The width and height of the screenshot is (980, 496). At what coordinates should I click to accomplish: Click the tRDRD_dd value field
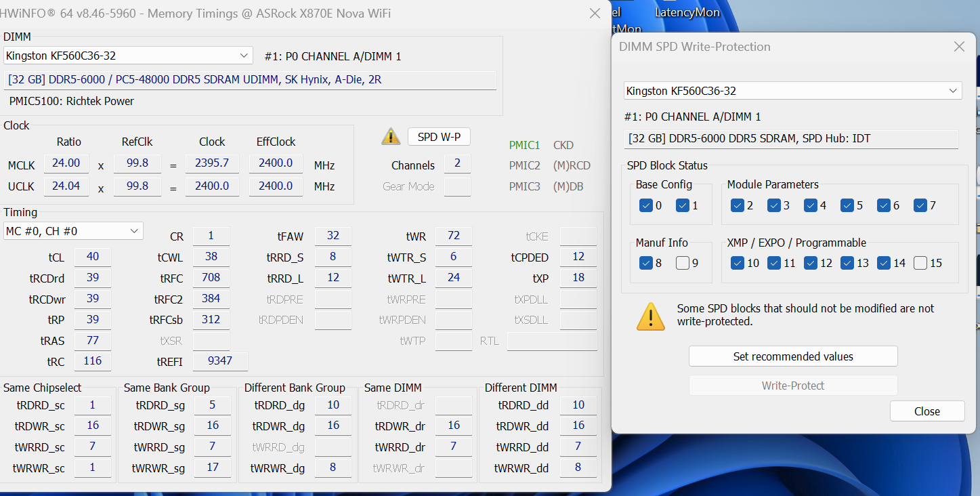[578, 405]
